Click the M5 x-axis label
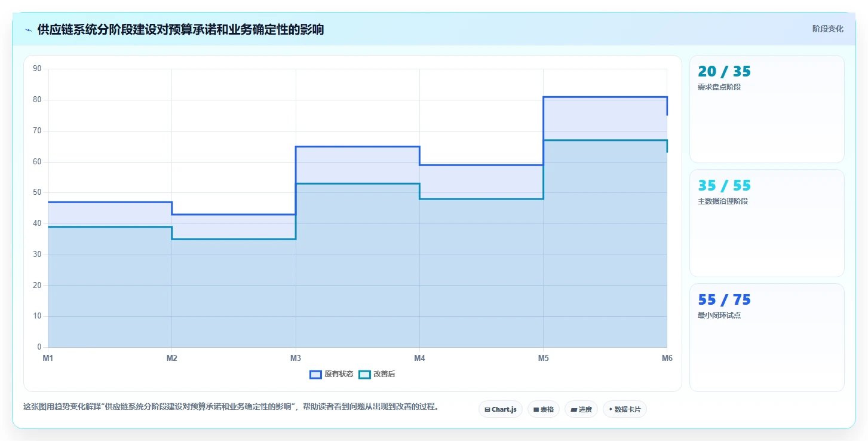This screenshot has height=441, width=868. 543,358
